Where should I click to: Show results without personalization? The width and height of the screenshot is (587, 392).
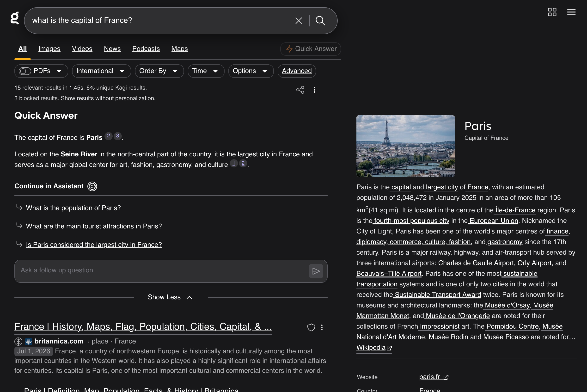(108, 98)
